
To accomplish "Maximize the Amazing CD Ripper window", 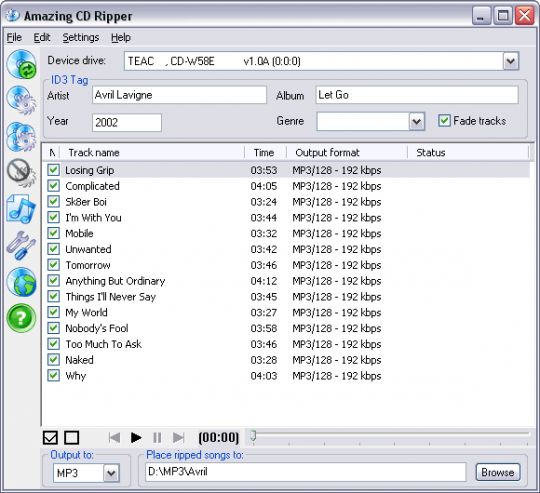I will (x=503, y=15).
